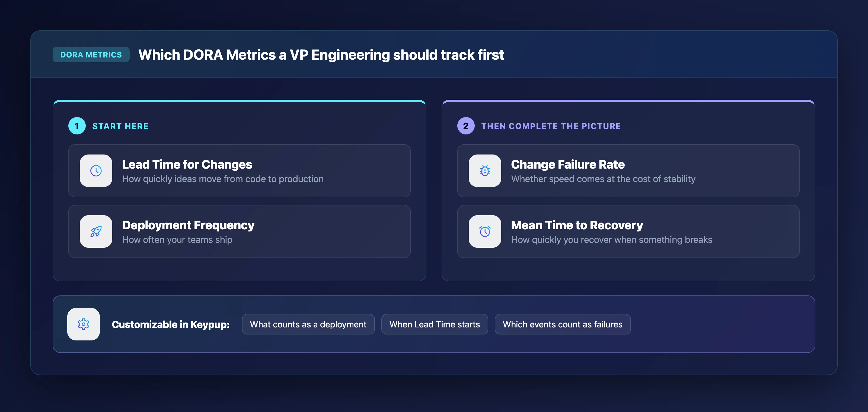Click the THEN COMPLETE THE PICTURE label
This screenshot has height=412, width=868.
pos(551,126)
